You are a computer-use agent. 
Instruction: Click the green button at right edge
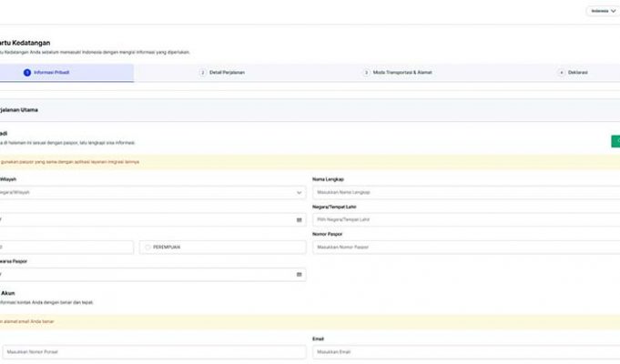(615, 141)
